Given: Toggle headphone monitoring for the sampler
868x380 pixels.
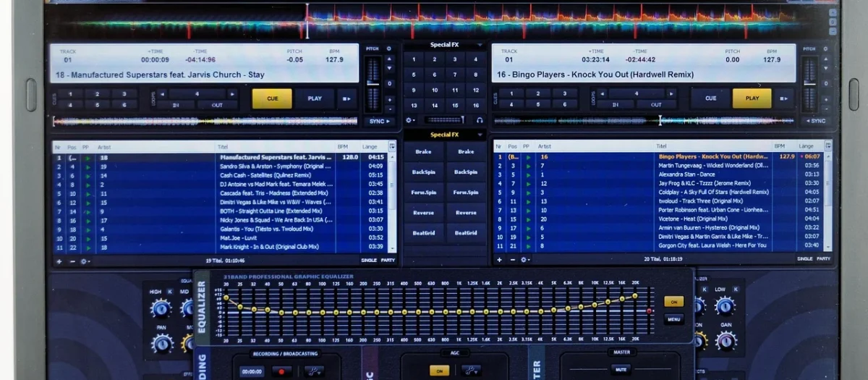Looking at the screenshot, I should [479, 120].
